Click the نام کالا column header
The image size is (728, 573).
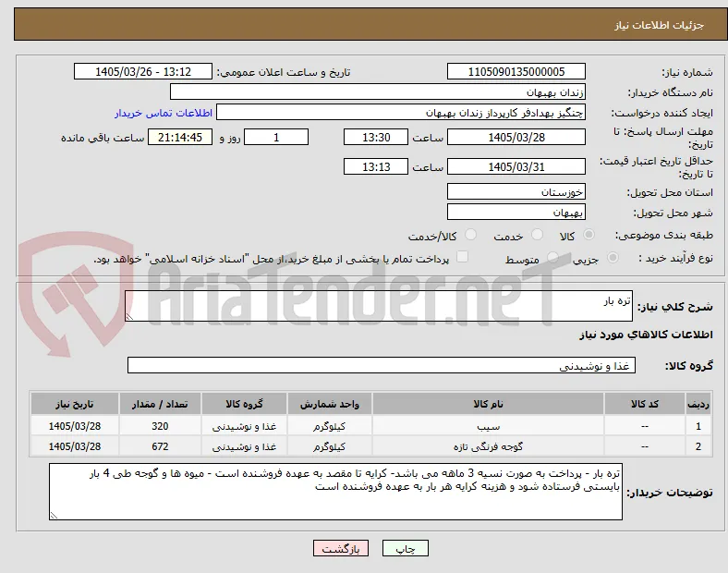tap(488, 404)
